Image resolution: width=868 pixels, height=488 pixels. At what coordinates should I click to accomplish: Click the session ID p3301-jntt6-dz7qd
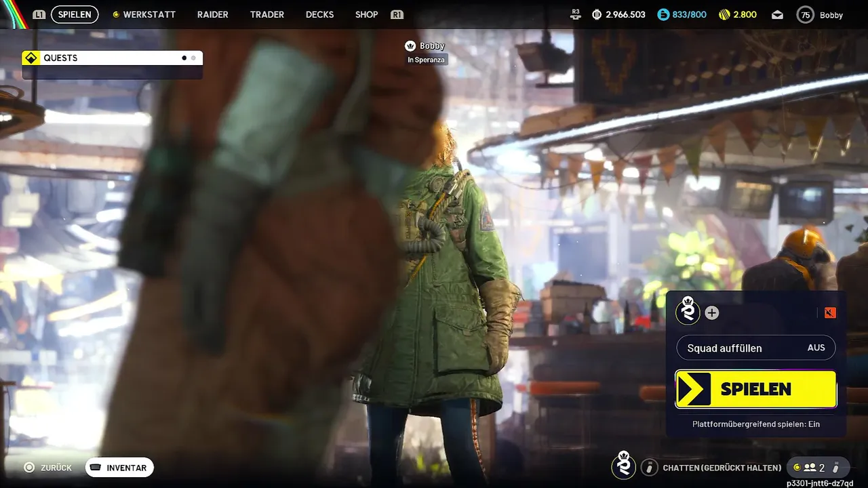tap(820, 483)
